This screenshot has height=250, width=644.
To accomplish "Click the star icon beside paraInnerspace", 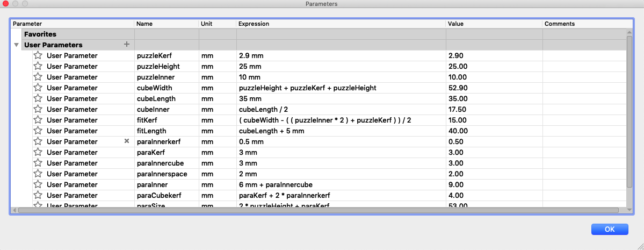I will click(x=38, y=174).
